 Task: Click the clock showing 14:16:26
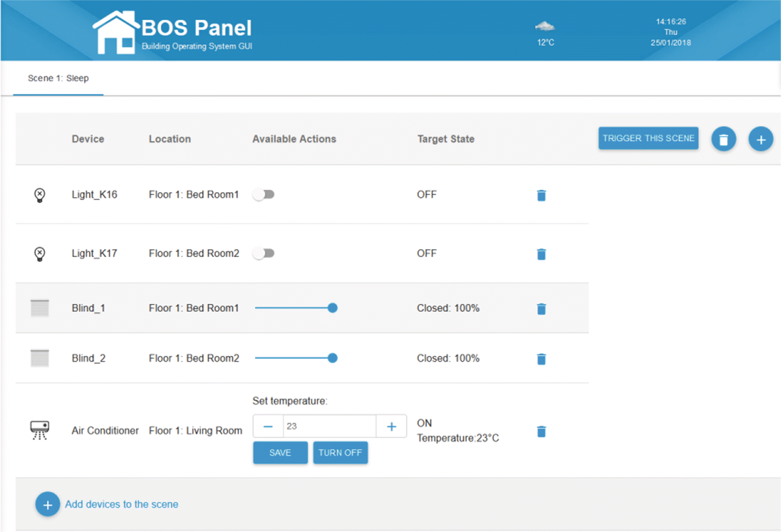[x=671, y=21]
